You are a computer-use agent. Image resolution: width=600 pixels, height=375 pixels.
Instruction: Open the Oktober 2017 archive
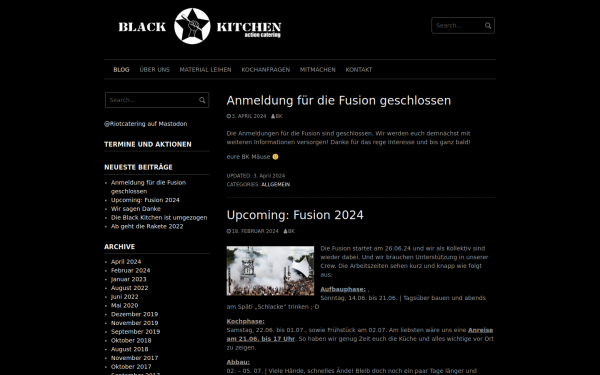pos(131,367)
